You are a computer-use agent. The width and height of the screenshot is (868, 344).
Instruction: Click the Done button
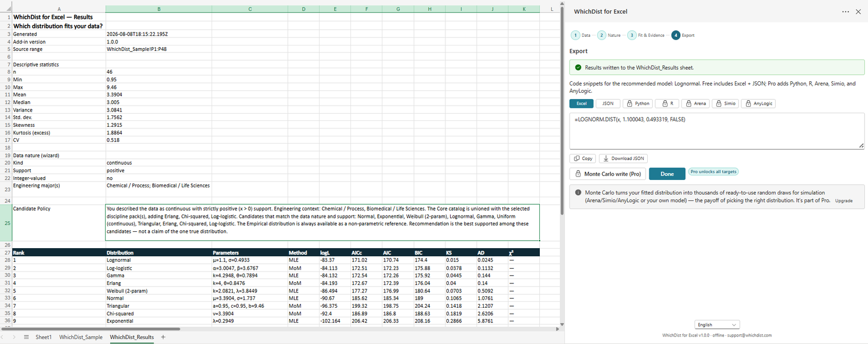[667, 174]
